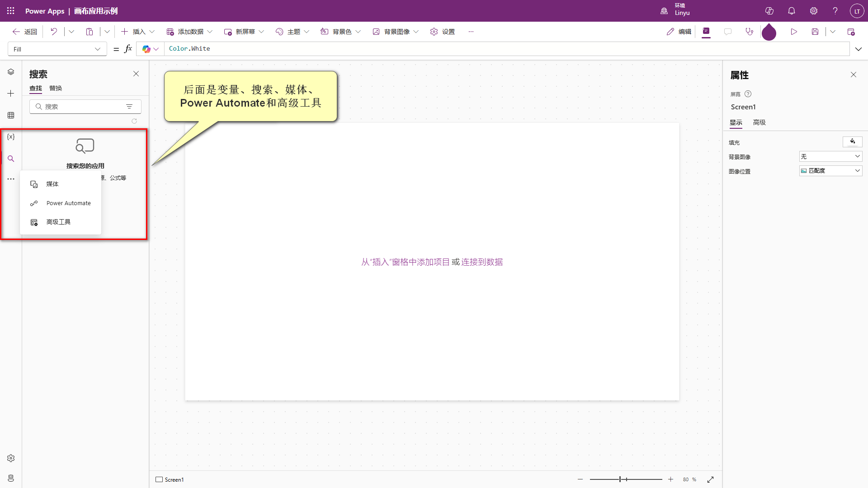This screenshot has width=868, height=488.
Task: Click search filter icon in search box
Action: [x=129, y=107]
